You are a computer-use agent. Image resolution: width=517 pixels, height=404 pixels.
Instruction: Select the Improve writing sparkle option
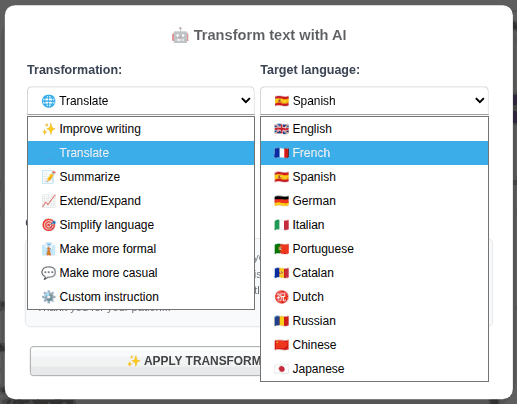pos(141,129)
